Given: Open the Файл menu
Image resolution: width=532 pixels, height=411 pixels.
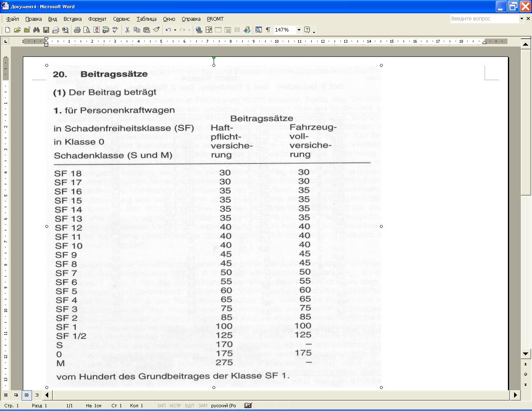Looking at the screenshot, I should coord(12,19).
